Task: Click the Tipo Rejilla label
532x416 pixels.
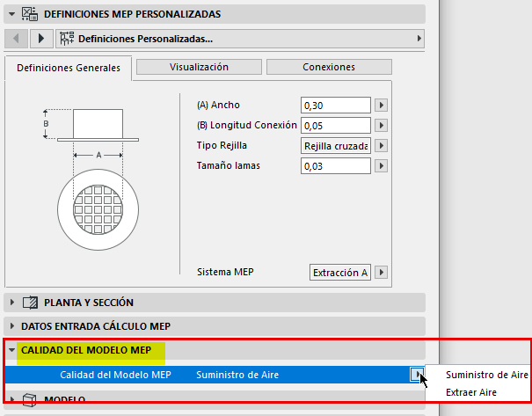Action: pos(222,145)
